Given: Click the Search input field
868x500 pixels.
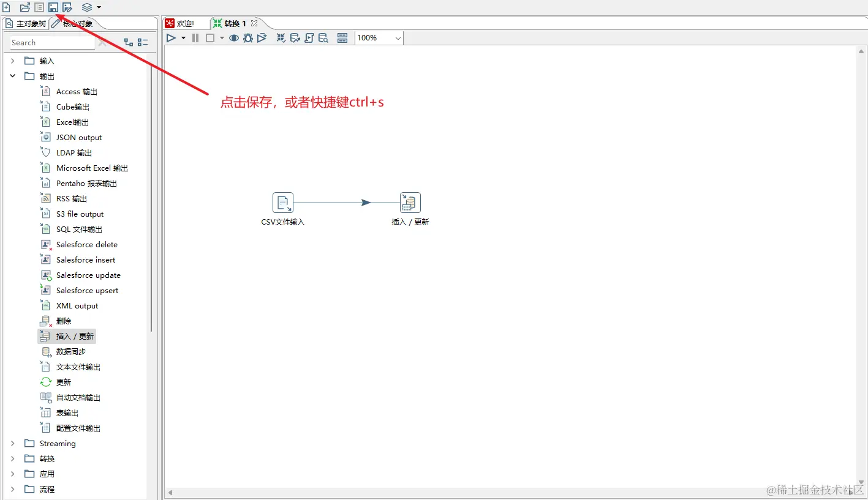Looking at the screenshot, I should [52, 43].
